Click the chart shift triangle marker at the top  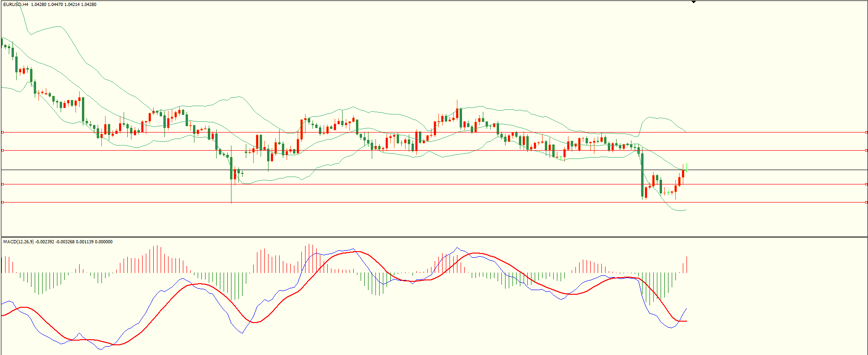[693, 2]
